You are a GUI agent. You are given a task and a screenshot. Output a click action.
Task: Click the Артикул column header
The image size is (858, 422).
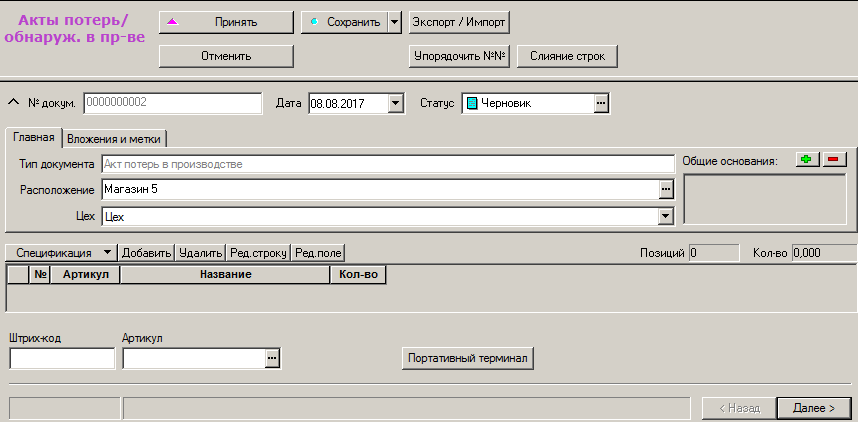(x=85, y=274)
